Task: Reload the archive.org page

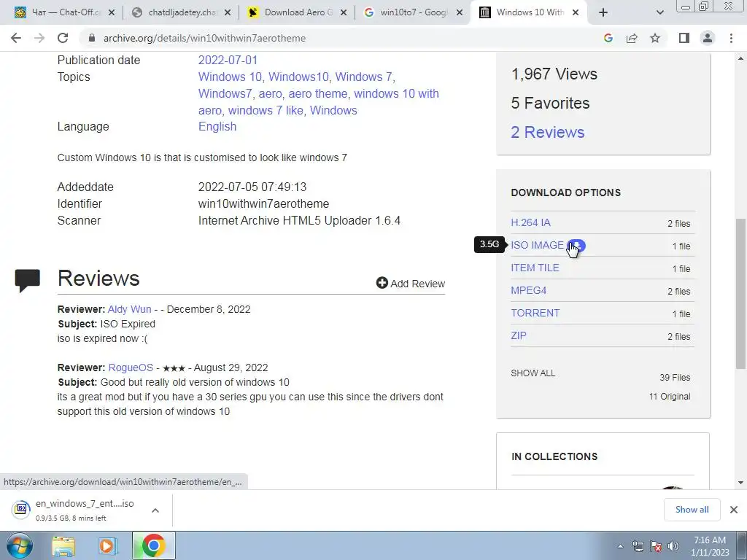Action: tap(63, 38)
